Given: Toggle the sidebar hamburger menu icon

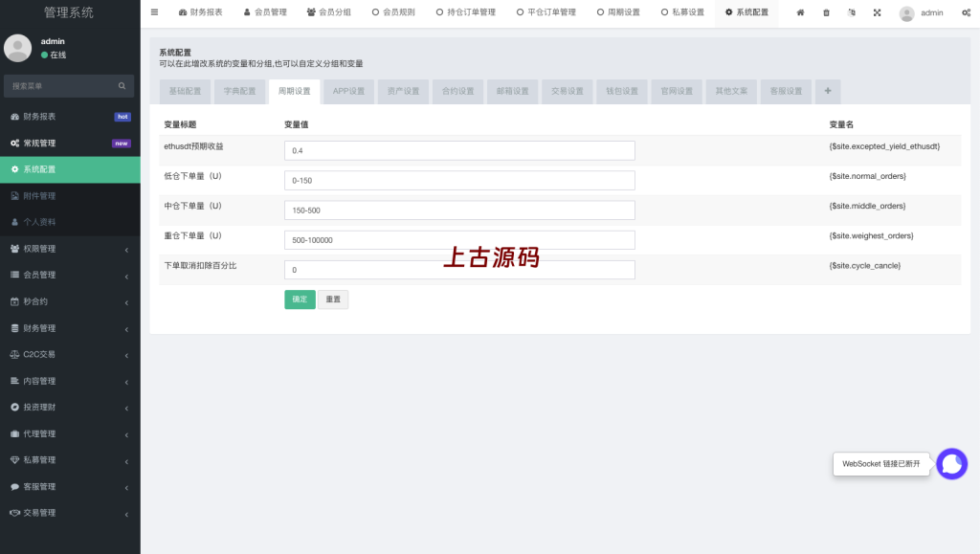Looking at the screenshot, I should coord(154,11).
